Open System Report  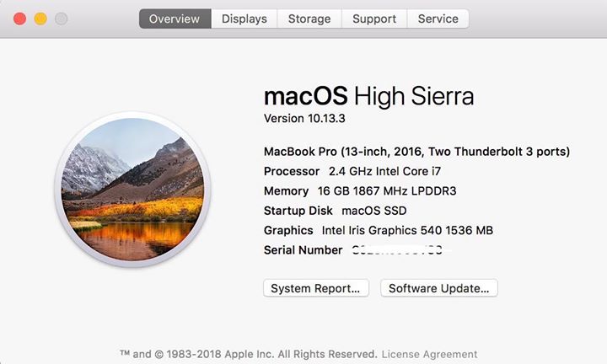click(316, 288)
